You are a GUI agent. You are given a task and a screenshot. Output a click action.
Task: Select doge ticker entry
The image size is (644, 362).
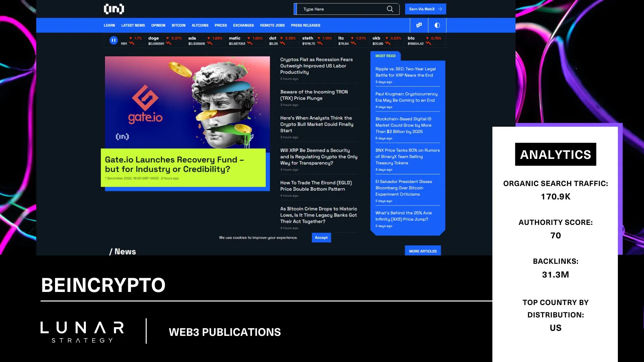(x=165, y=41)
